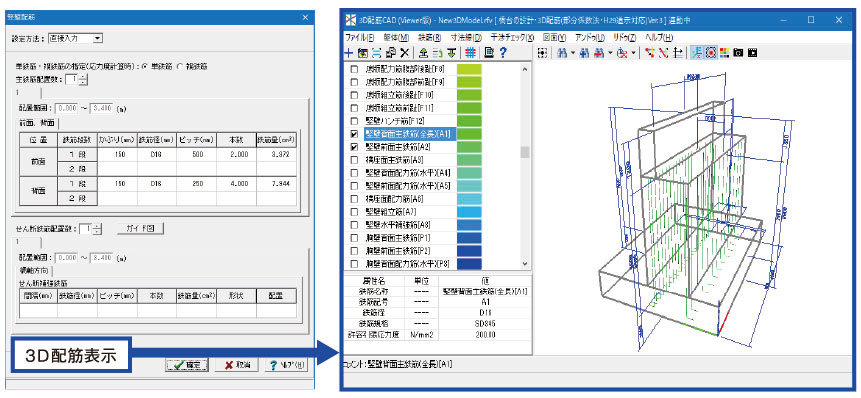Expand the binoculars view dropdown arrow
861x398 pixels.
pos(572,53)
